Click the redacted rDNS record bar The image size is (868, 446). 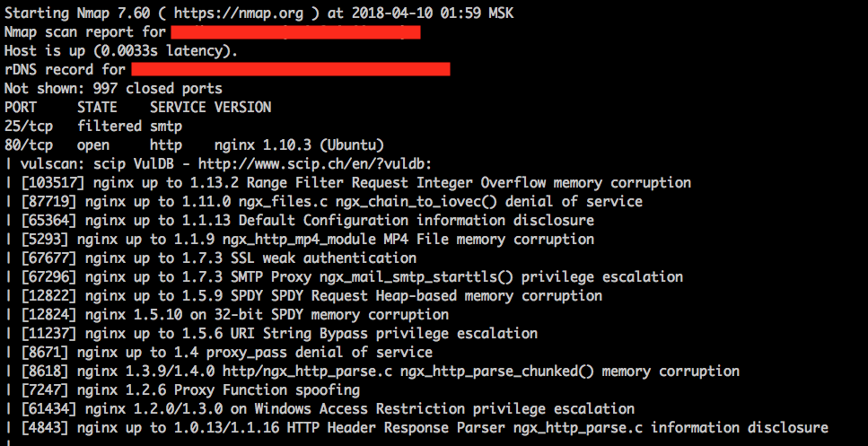pyautogui.click(x=290, y=69)
